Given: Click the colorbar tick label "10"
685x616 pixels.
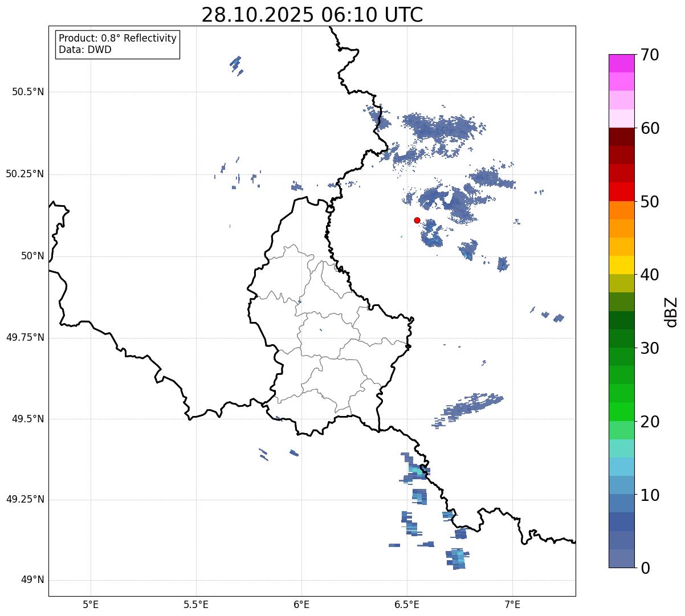Looking at the screenshot, I should [x=650, y=495].
